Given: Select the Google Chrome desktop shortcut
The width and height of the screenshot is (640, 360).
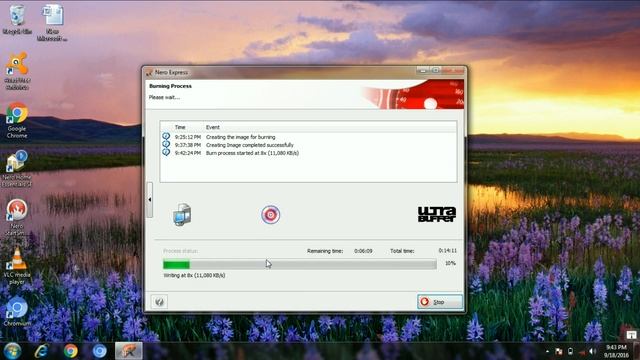Looking at the screenshot, I should (17, 121).
